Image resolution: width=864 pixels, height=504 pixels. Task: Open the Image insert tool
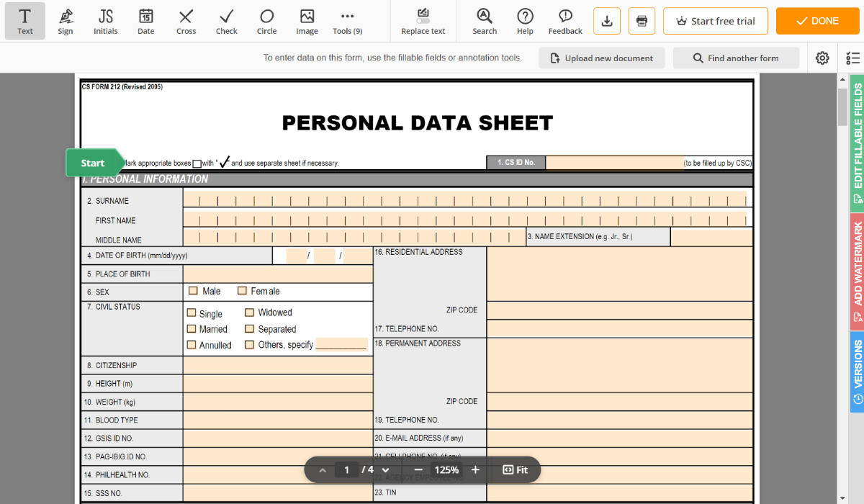(x=307, y=21)
